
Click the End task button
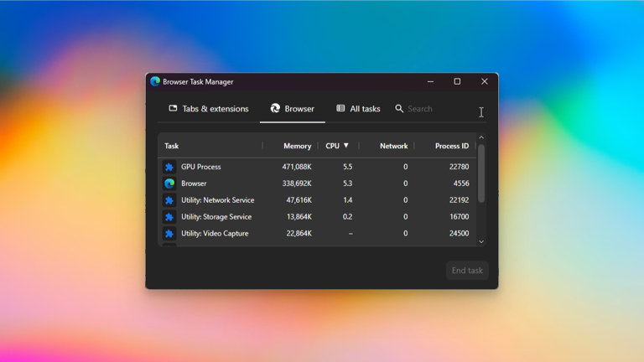467,271
